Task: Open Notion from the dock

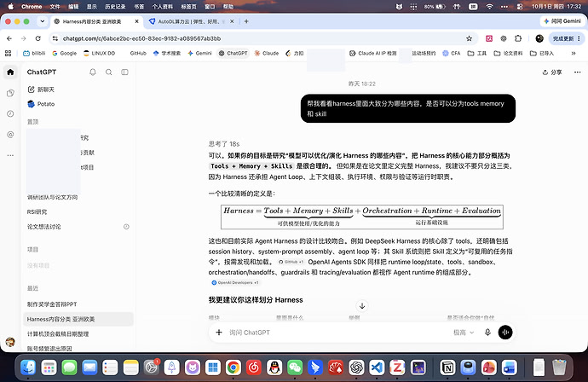Action: [447, 368]
